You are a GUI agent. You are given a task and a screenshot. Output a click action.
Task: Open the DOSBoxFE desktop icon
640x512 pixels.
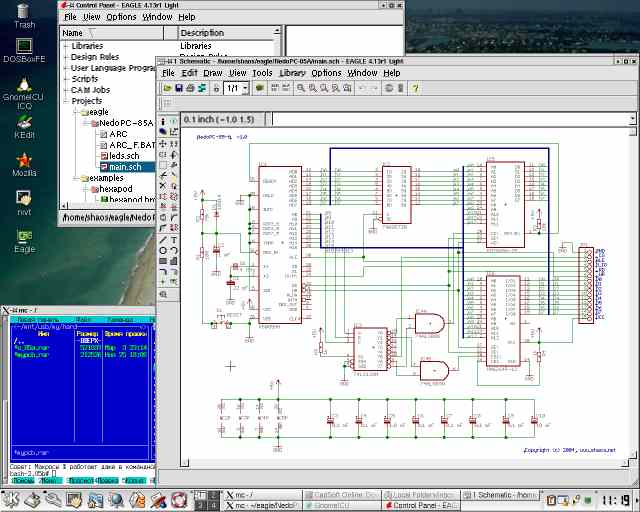coord(24,51)
